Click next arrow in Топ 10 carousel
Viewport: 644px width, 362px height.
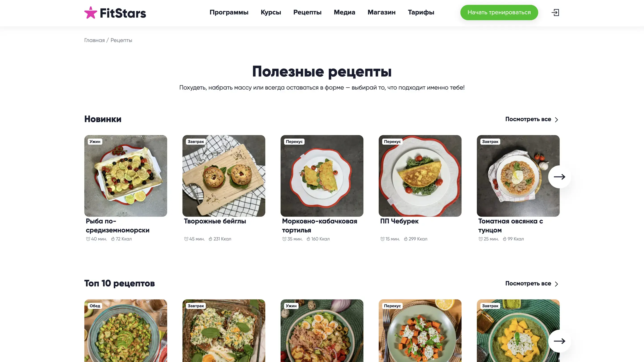click(x=559, y=341)
